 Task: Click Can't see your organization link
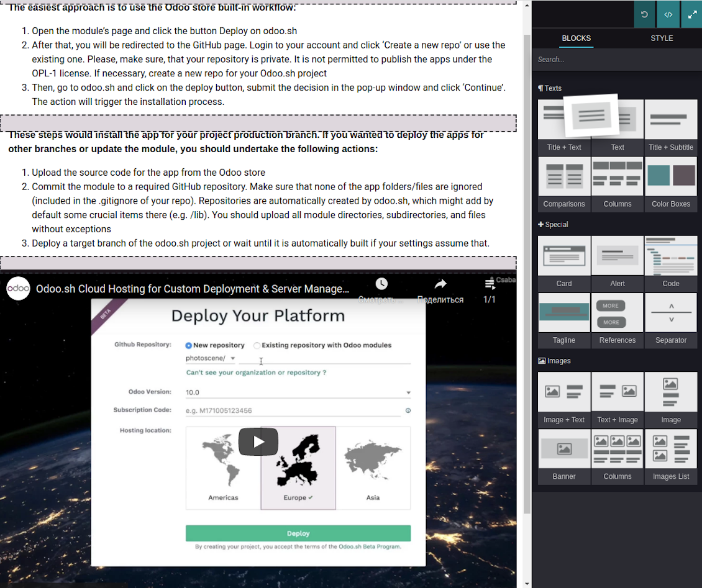click(x=256, y=373)
